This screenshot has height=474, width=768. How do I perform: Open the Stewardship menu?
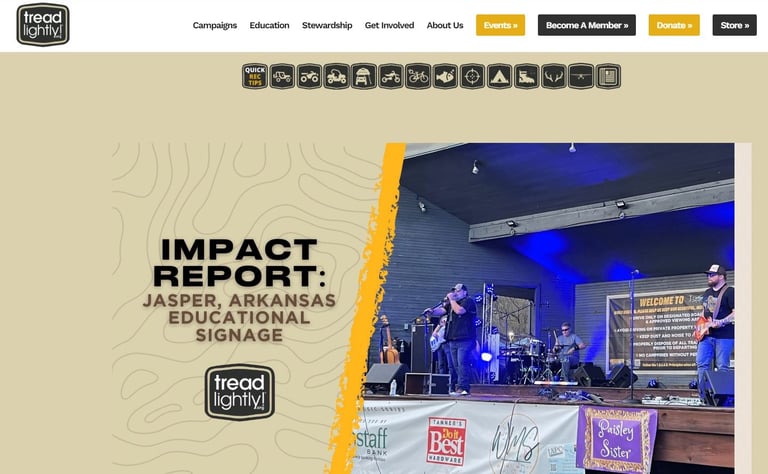pos(327,25)
